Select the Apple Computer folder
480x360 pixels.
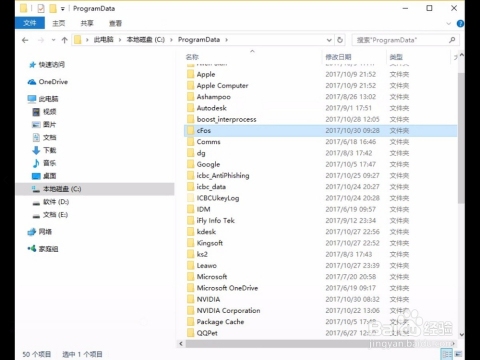(222, 85)
